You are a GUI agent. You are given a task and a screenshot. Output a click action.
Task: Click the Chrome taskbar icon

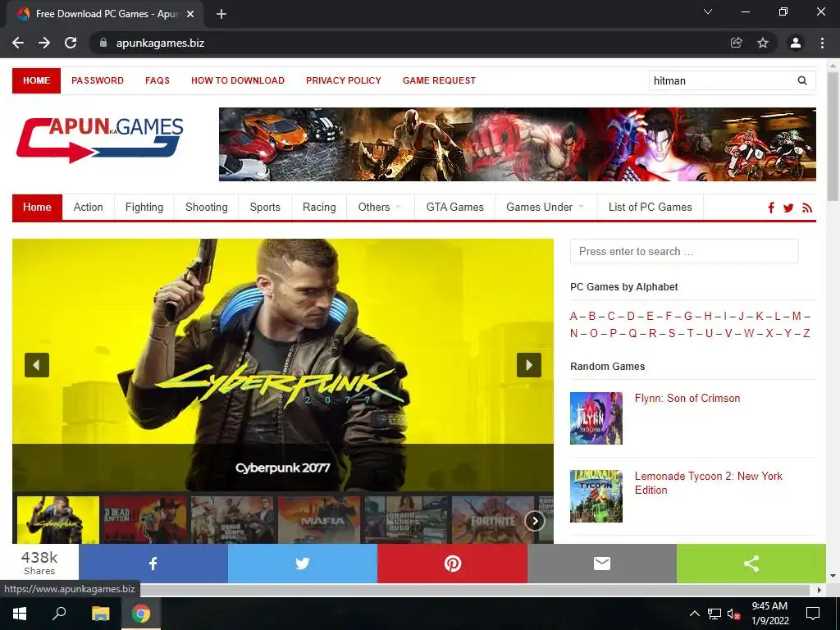pos(141,614)
